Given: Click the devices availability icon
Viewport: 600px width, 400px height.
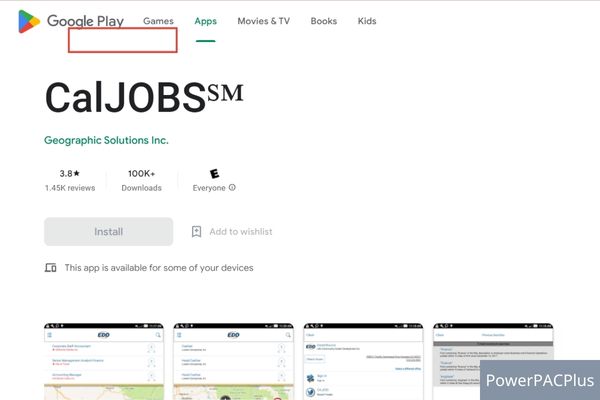Looking at the screenshot, I should pos(51,268).
